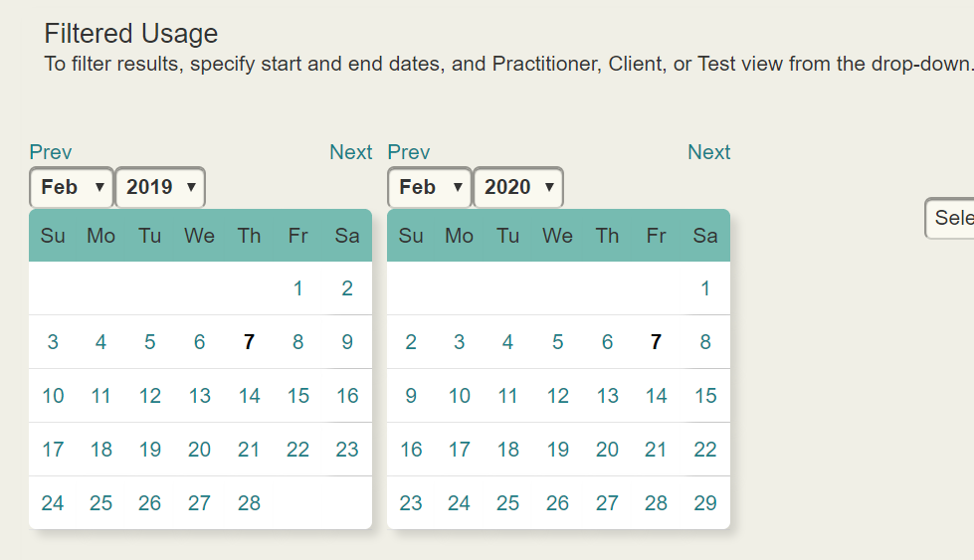This screenshot has width=974, height=560.
Task: Select February 20 in the 2019 calendar
Action: click(x=200, y=450)
